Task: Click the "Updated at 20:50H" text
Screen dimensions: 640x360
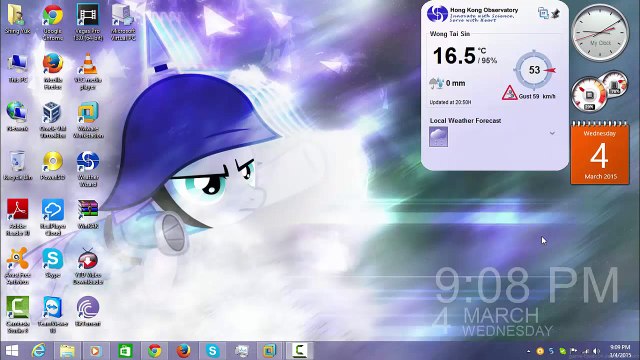Action: point(450,102)
